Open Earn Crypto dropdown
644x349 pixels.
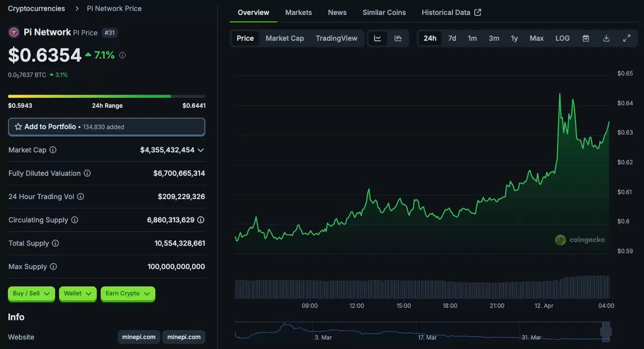click(128, 294)
